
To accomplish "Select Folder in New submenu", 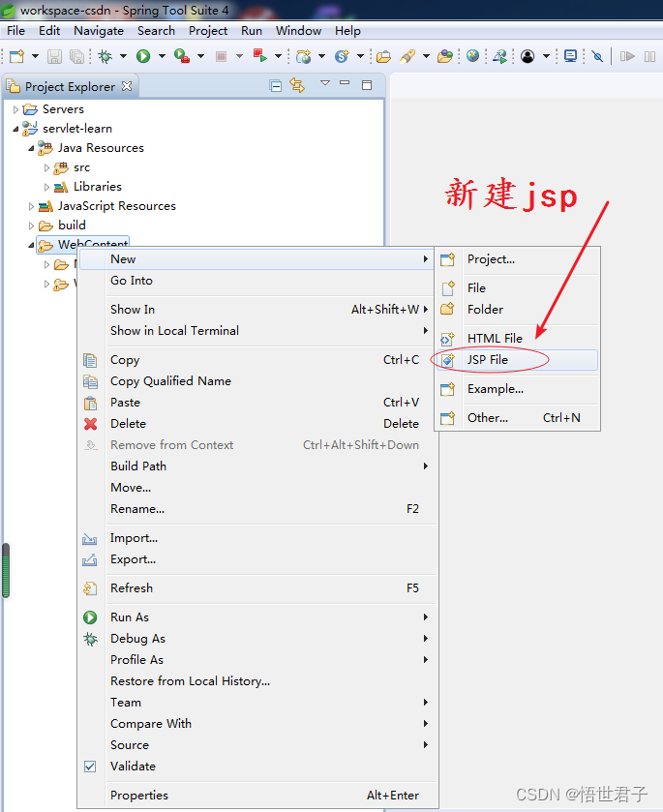I will coord(517,310).
